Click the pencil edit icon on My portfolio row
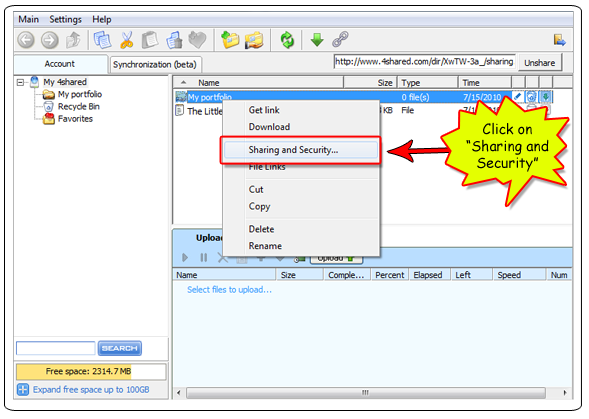 pyautogui.click(x=518, y=97)
